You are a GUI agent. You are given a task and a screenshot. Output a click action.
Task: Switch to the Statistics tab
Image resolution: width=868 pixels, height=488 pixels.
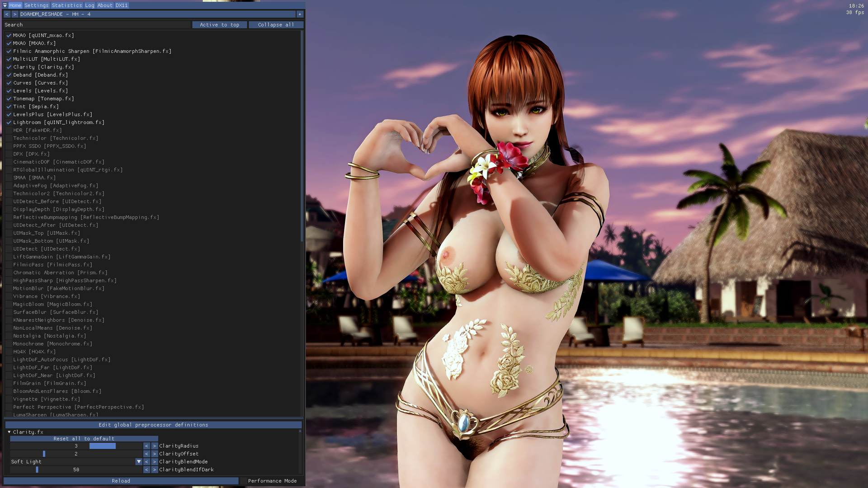tap(67, 5)
